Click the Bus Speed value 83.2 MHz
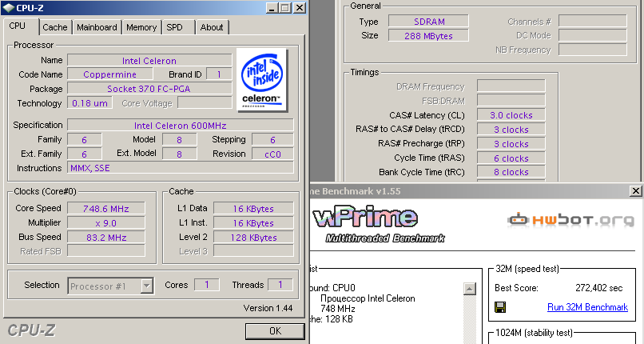 click(106, 237)
